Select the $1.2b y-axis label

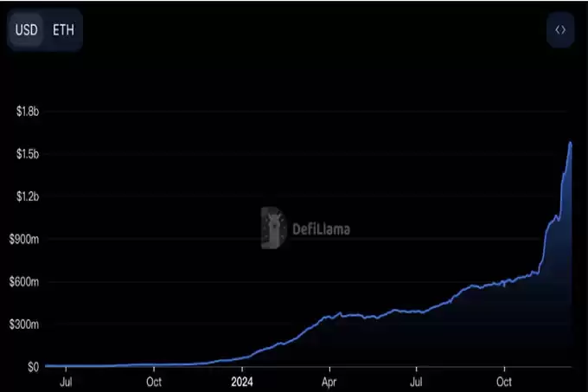coord(28,196)
